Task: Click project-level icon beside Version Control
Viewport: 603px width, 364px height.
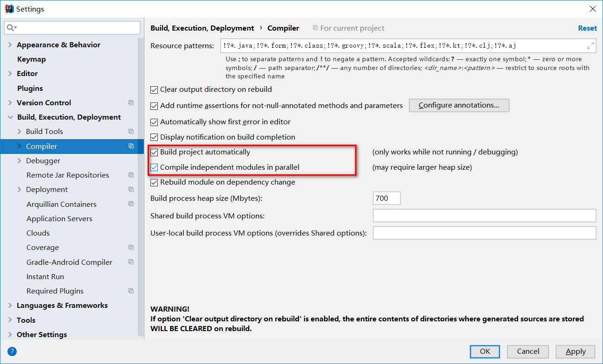Action: [131, 103]
